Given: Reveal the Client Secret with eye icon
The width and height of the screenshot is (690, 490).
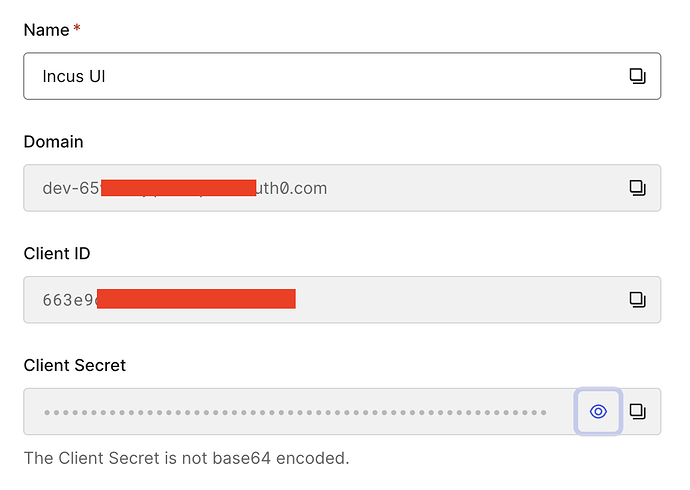Looking at the screenshot, I should pyautogui.click(x=599, y=411).
